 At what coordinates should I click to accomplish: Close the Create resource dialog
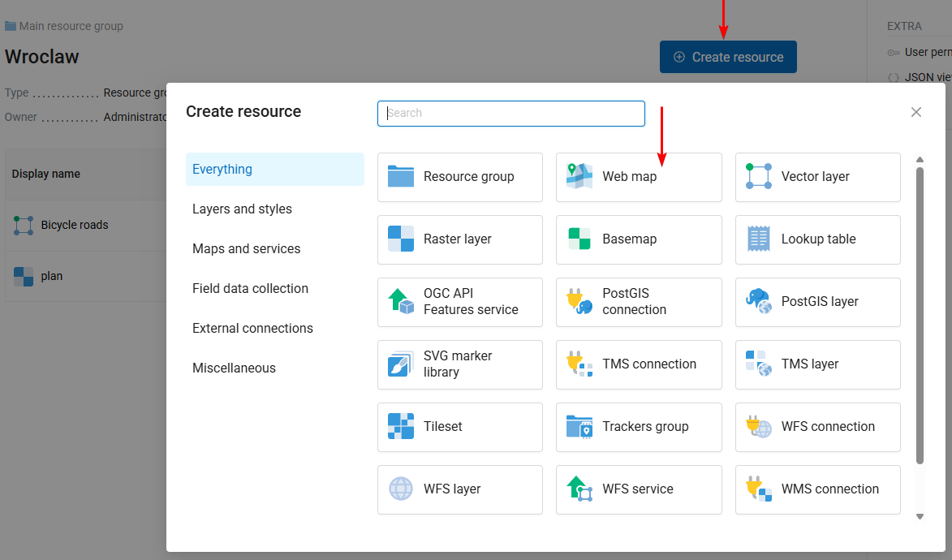coord(916,112)
